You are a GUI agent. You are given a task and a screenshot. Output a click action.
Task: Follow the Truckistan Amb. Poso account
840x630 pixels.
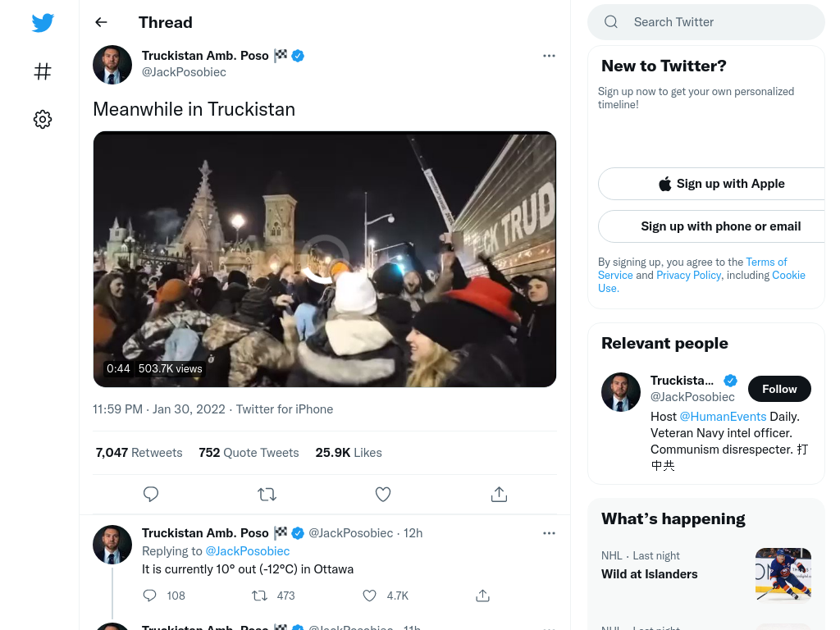(779, 389)
